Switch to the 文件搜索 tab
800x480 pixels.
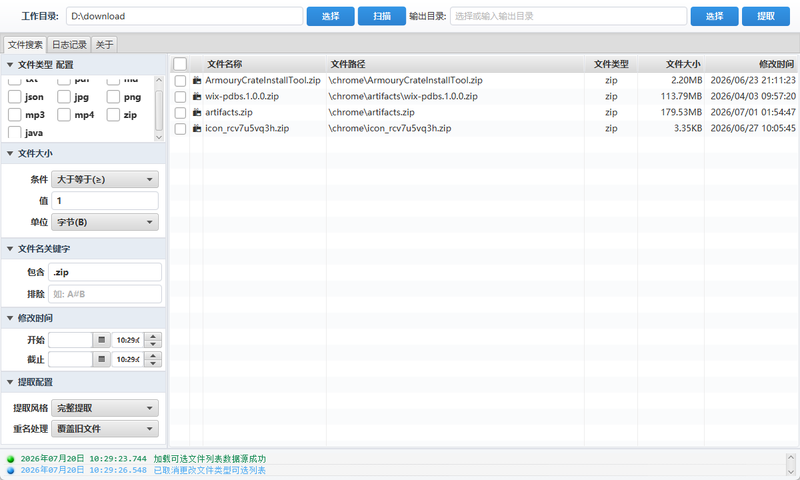25,45
